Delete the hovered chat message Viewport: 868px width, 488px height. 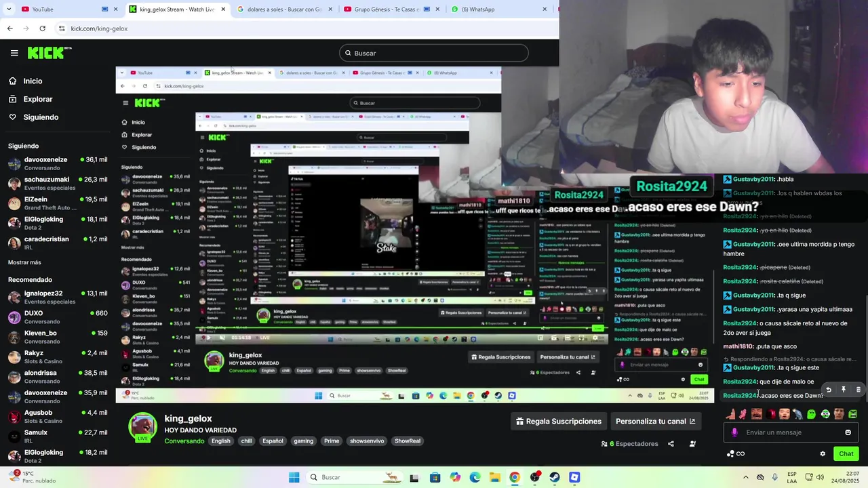tap(859, 390)
